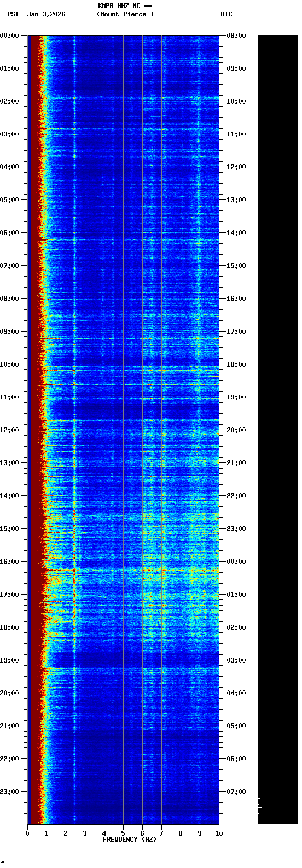302x868 pixels.
Task: Click the 11:00 PST axis label
Action: [10, 397]
